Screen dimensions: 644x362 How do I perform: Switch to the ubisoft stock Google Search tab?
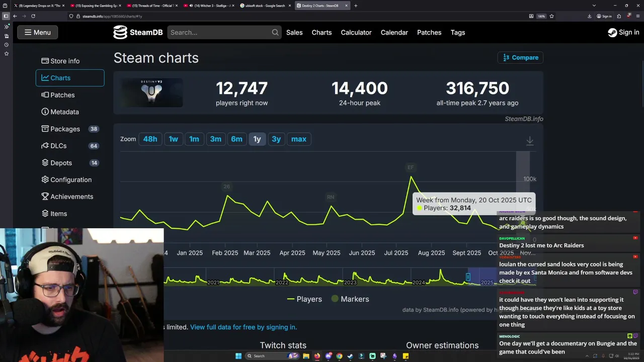[x=265, y=6]
